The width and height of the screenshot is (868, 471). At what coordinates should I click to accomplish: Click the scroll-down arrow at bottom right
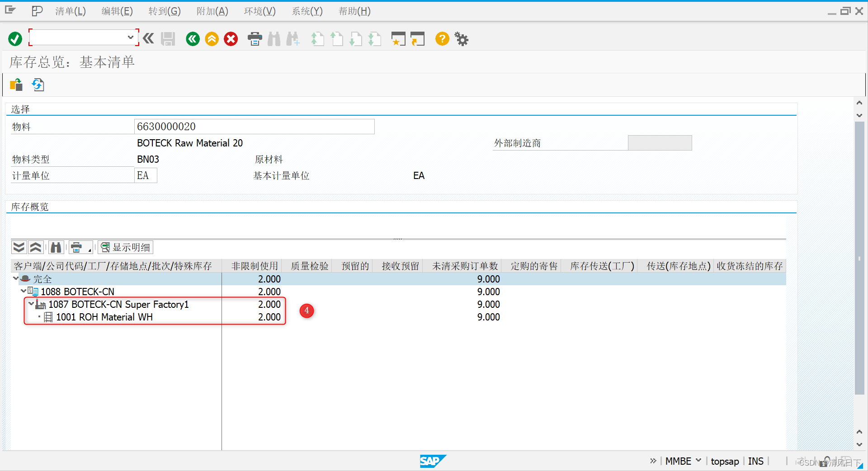[x=859, y=445]
